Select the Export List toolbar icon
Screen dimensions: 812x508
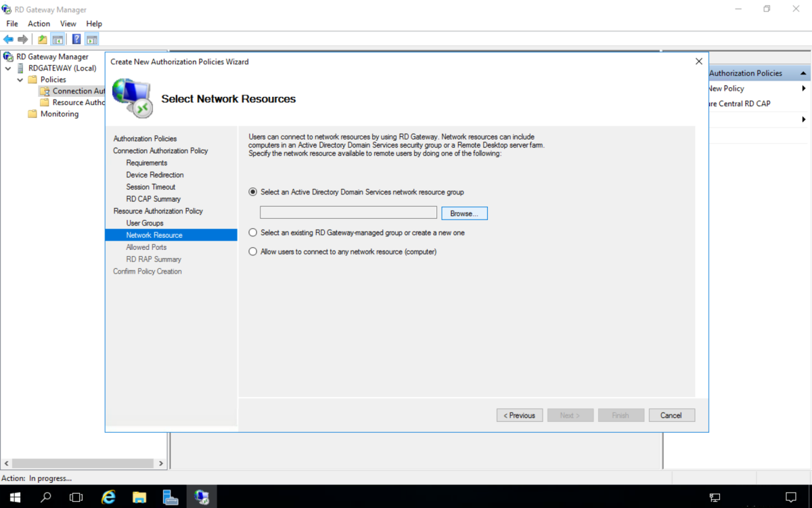[41, 39]
